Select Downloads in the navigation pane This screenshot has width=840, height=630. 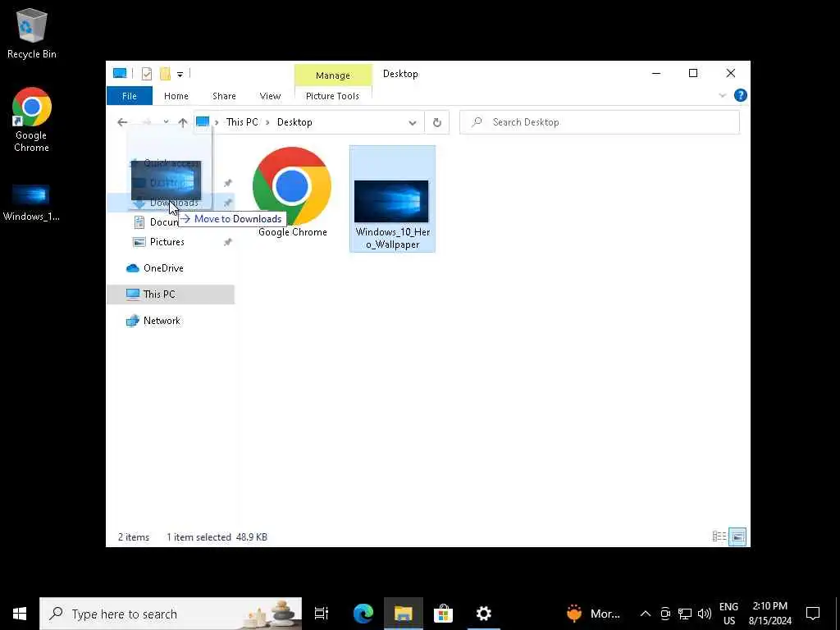point(171,203)
